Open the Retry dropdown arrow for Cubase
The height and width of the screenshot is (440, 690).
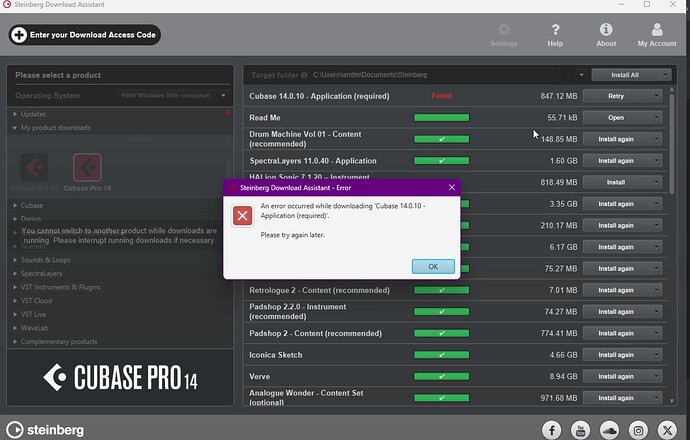point(656,96)
